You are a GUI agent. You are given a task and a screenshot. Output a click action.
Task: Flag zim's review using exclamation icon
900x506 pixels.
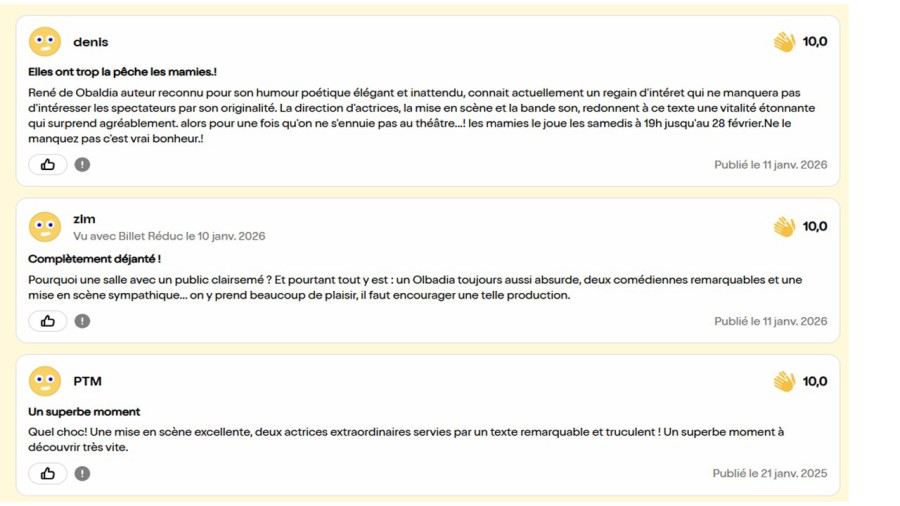point(82,321)
